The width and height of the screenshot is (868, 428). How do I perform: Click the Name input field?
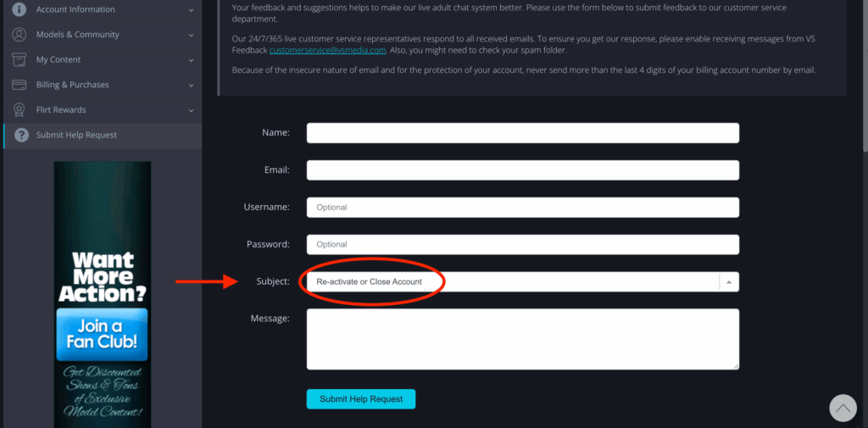coord(522,133)
